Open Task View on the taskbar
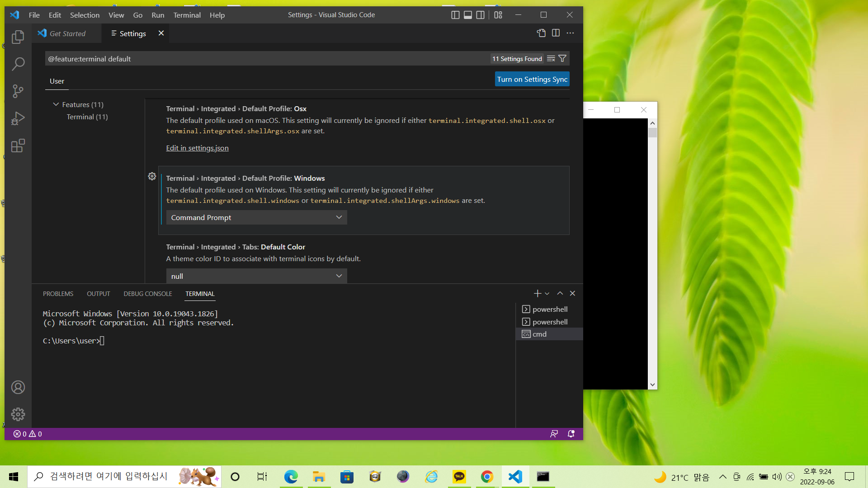 (262, 477)
